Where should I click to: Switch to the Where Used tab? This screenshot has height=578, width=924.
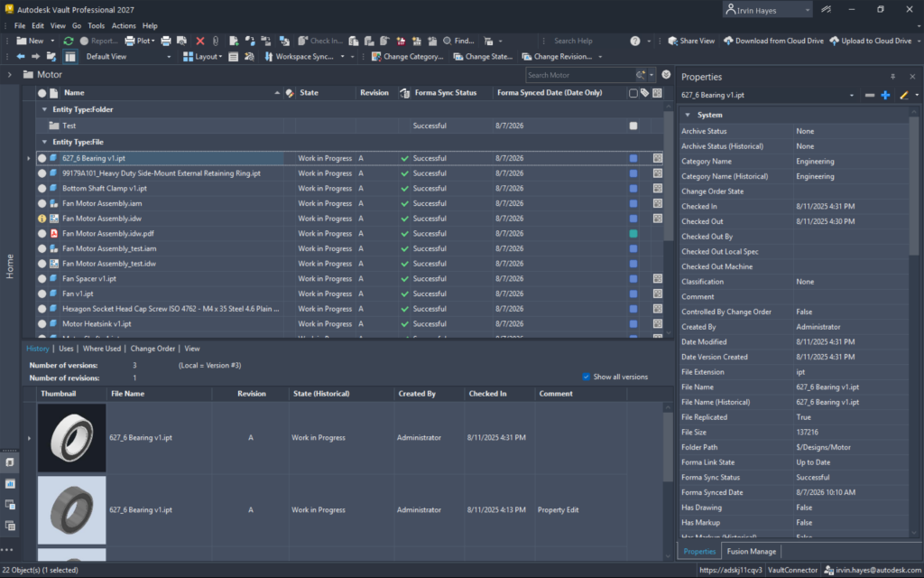(x=101, y=349)
